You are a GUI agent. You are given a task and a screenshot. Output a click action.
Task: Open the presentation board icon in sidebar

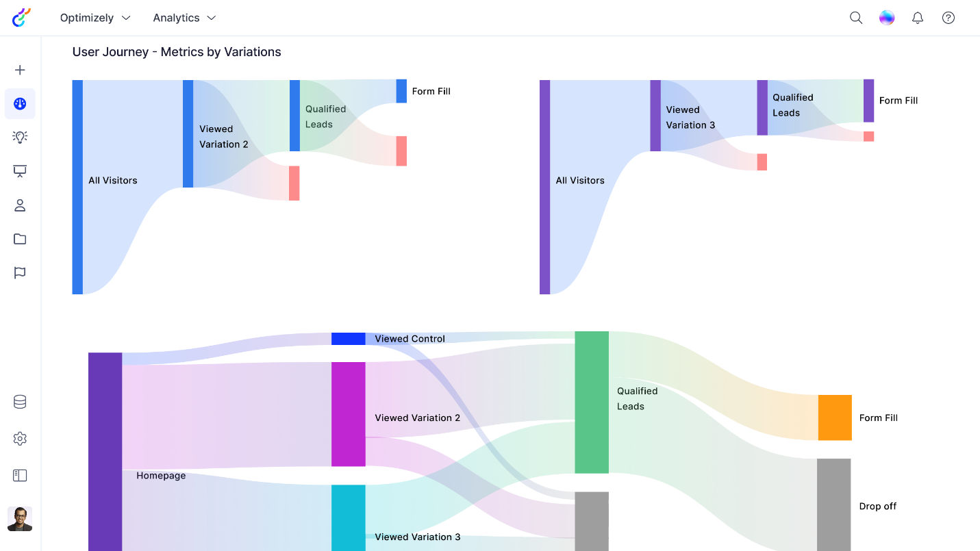pyautogui.click(x=20, y=171)
